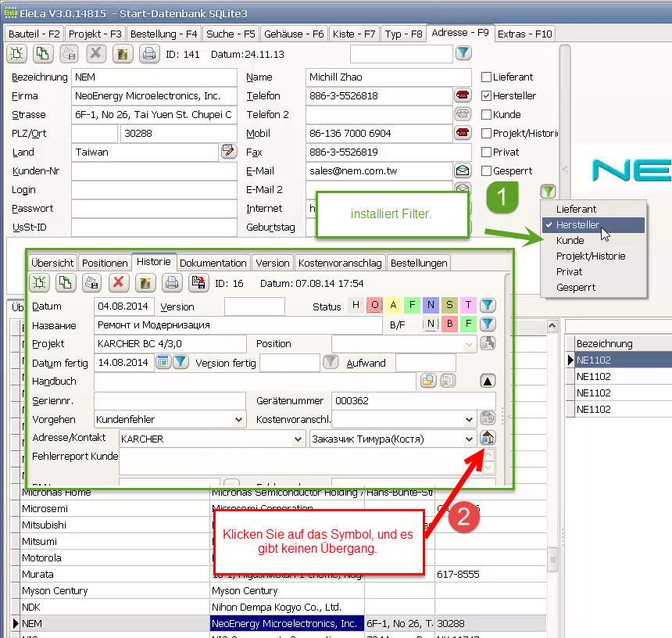Image resolution: width=672 pixels, height=638 pixels.
Task: Click the green filter funnel above the address-type menu
Action: [548, 191]
